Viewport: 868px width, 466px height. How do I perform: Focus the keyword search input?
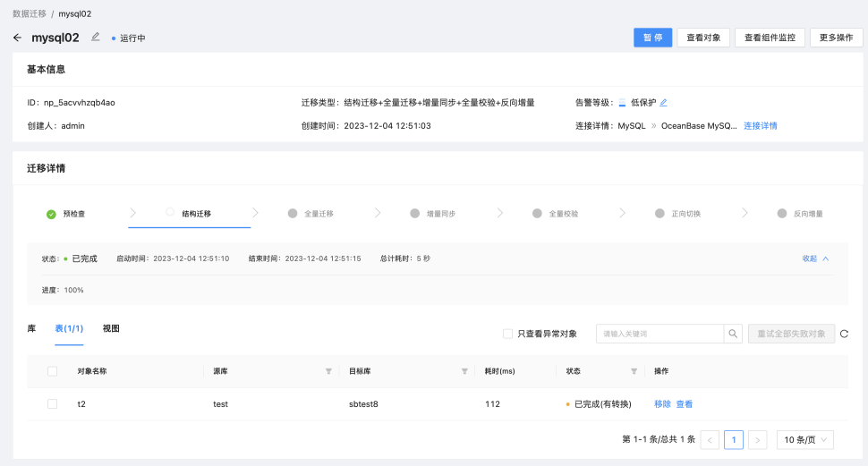coord(660,334)
